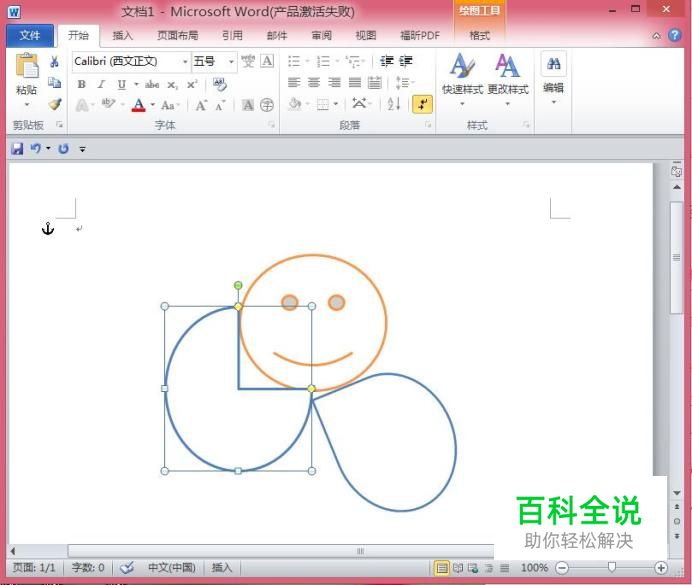
Task: Click the zoom slider handle
Action: (x=612, y=567)
